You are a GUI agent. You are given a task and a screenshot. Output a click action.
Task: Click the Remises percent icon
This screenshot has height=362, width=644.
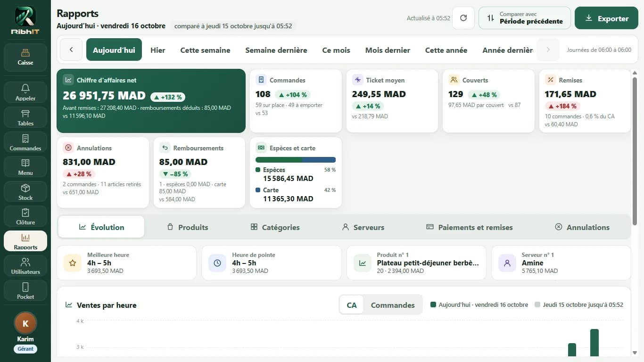[x=551, y=80]
